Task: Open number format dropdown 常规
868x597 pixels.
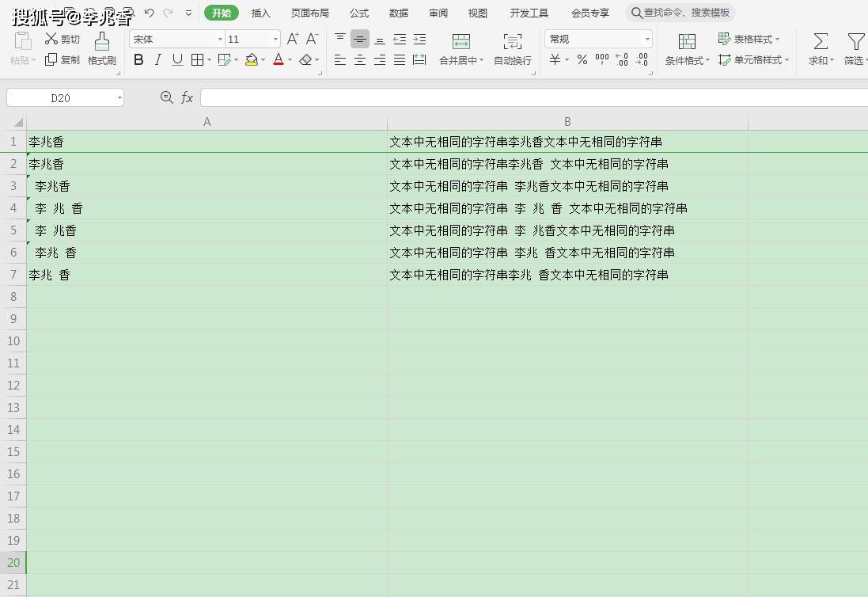Action: (x=647, y=40)
